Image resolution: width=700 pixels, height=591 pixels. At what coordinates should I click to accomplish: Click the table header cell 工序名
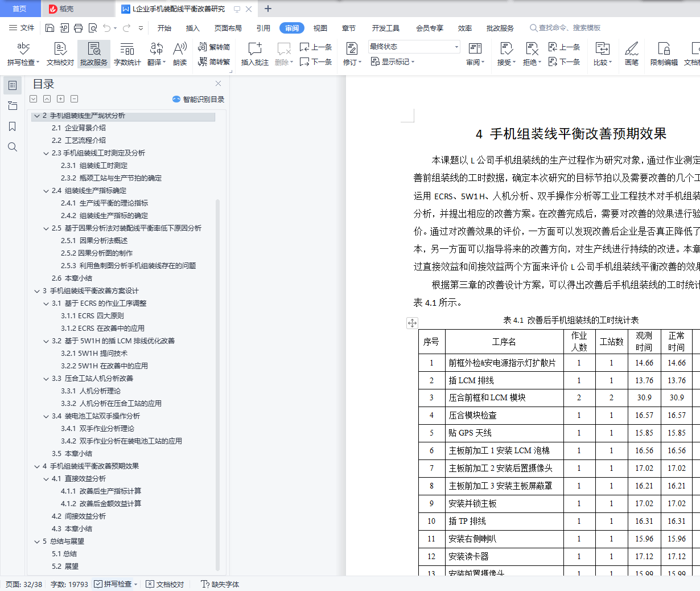[504, 342]
